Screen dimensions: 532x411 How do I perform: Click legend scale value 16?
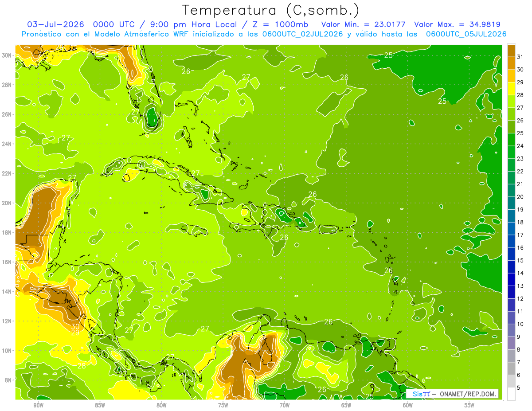pos(520,248)
